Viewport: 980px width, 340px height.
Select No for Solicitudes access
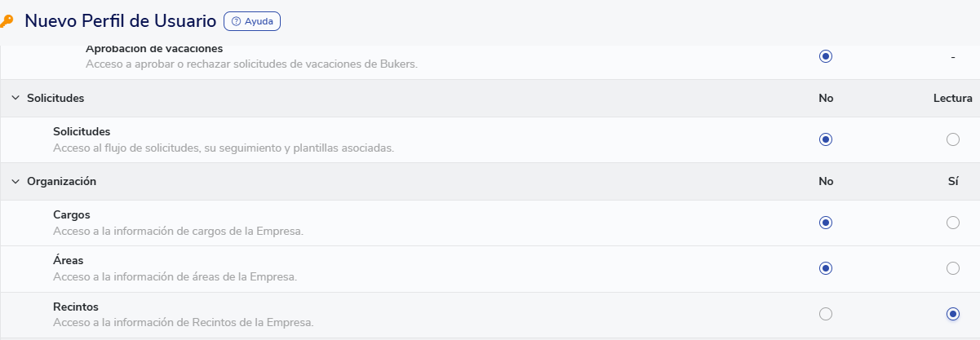tap(826, 139)
